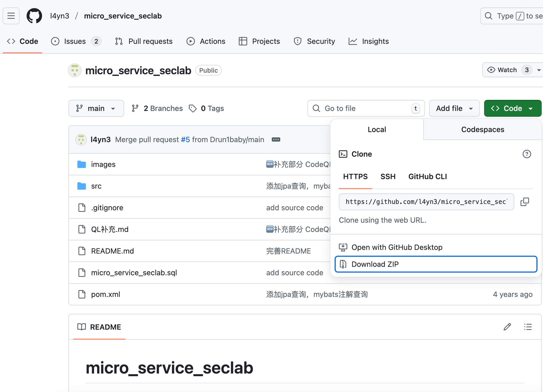Click the repository owner avatar icon
The height and width of the screenshot is (392, 543).
pos(75,70)
